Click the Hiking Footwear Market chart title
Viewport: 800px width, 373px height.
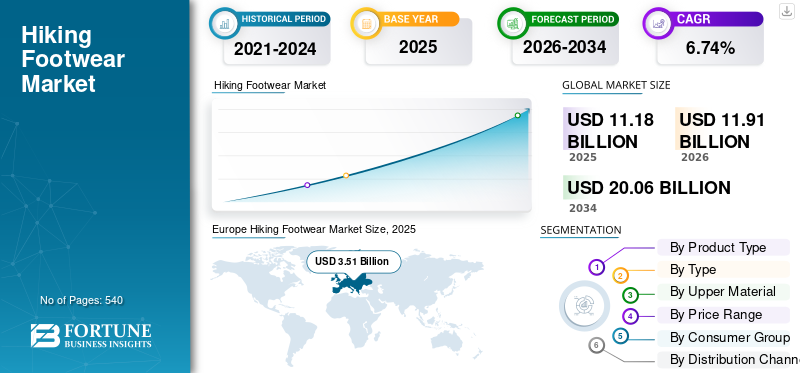[x=269, y=85]
